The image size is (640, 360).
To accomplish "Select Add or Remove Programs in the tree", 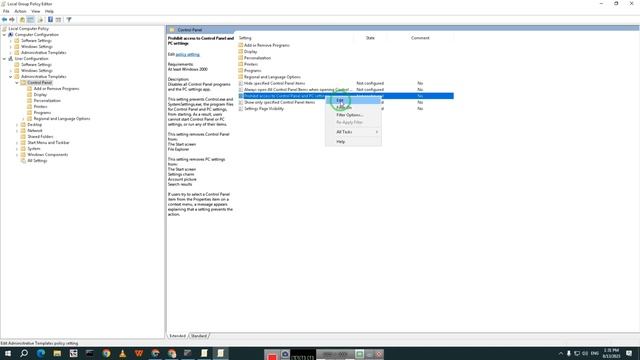I will pyautogui.click(x=56, y=89).
